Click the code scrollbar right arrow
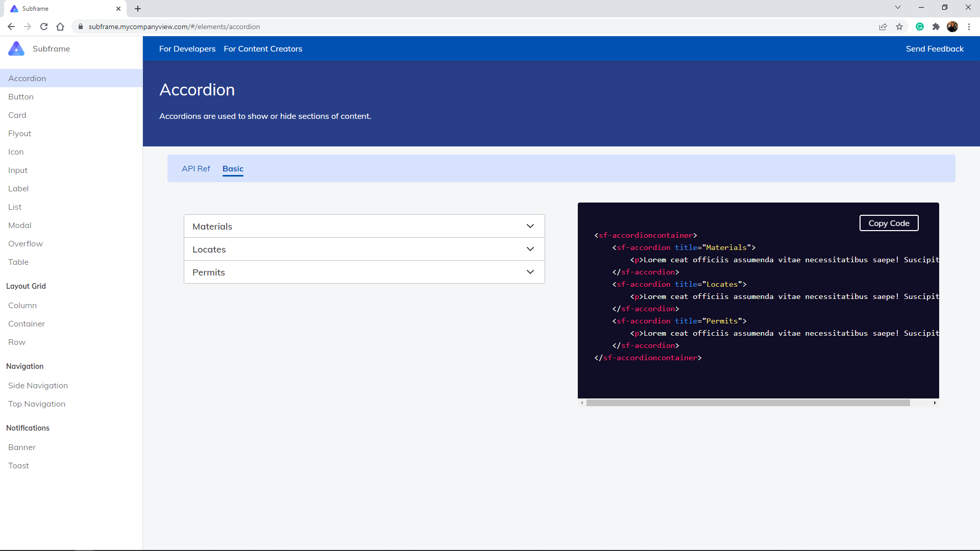980x551 pixels. pos(935,403)
